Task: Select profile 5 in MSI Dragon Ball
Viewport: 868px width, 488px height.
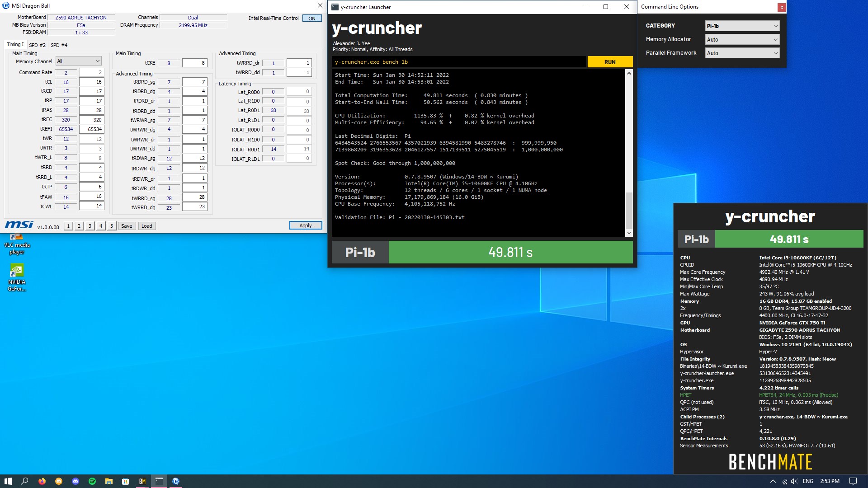Action: point(112,226)
